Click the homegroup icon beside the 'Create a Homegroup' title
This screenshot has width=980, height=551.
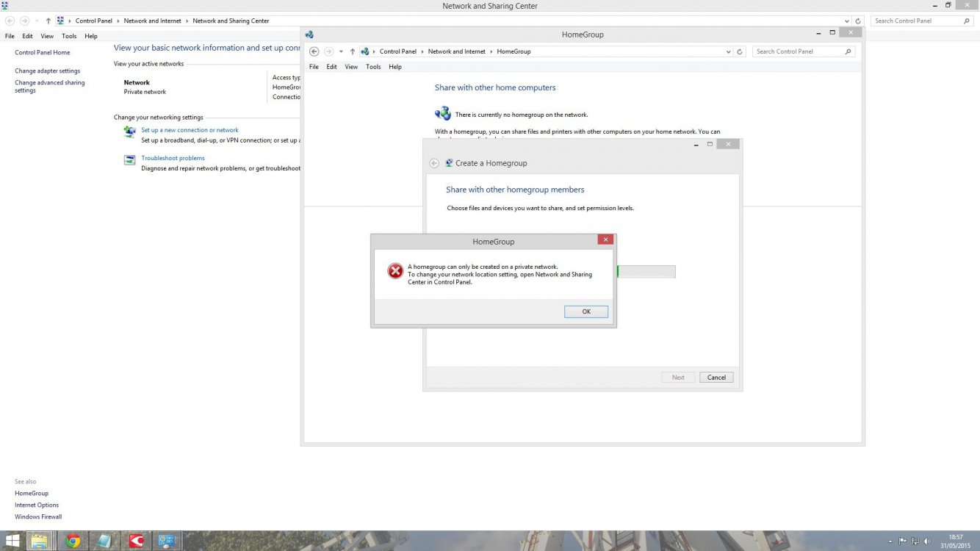click(x=449, y=163)
